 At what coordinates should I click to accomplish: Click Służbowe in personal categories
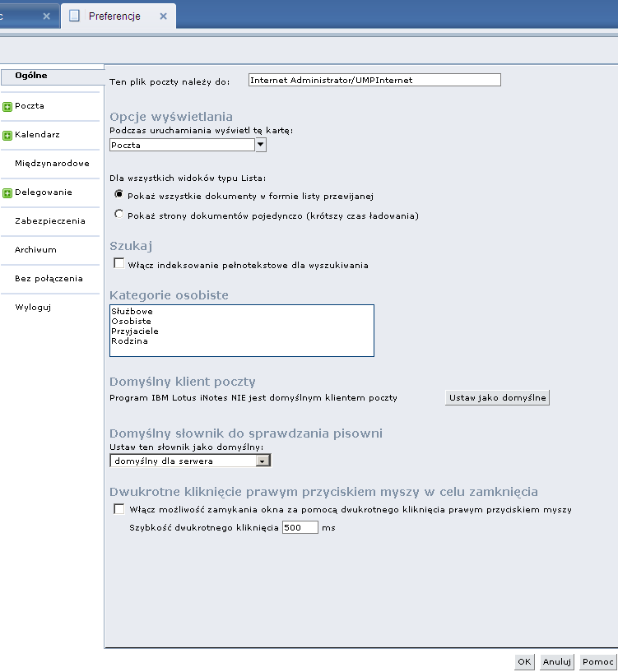click(x=132, y=311)
